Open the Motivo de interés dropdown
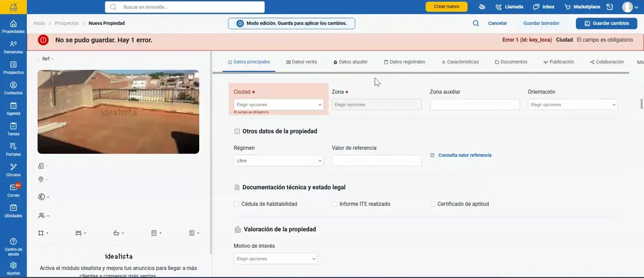The height and width of the screenshot is (278, 644). point(276,259)
